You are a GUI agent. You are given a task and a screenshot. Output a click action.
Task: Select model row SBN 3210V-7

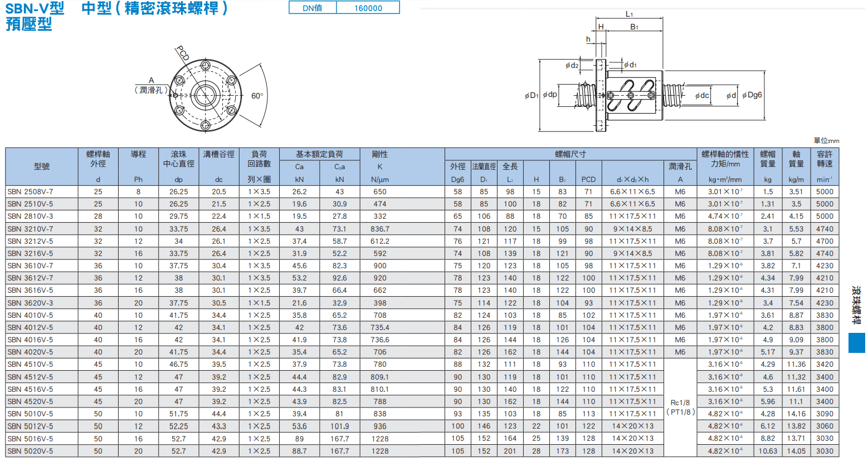[x=422, y=229]
